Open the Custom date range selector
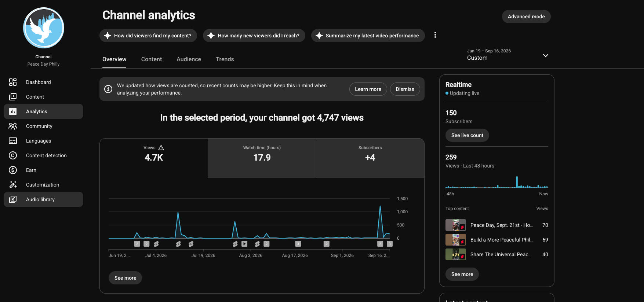 point(508,55)
